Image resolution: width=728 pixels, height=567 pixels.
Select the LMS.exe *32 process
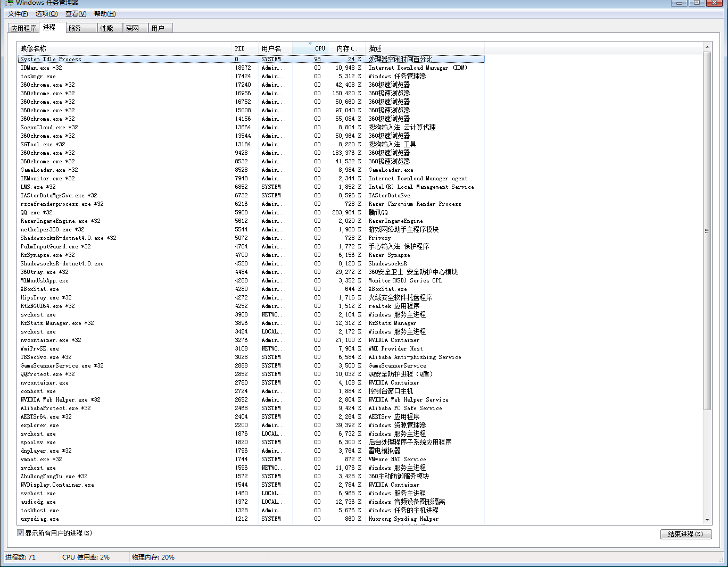[x=251, y=187]
